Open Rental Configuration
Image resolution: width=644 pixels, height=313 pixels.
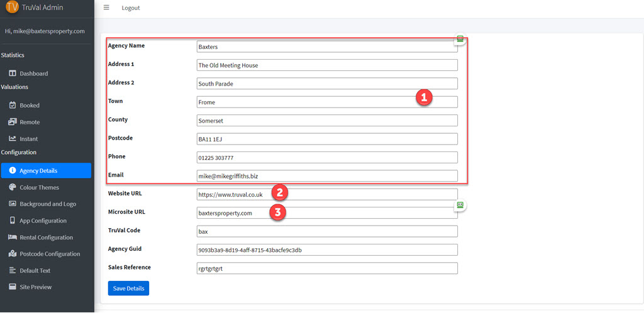pyautogui.click(x=46, y=238)
